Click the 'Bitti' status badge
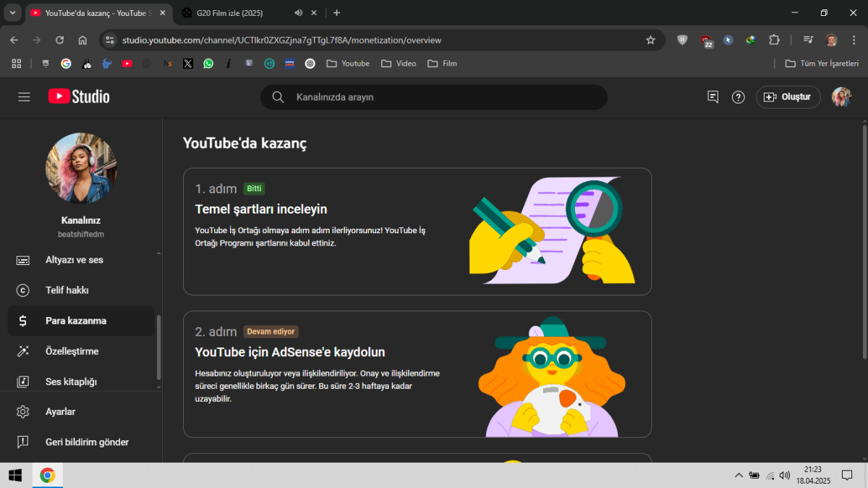The image size is (868, 488). (x=254, y=189)
